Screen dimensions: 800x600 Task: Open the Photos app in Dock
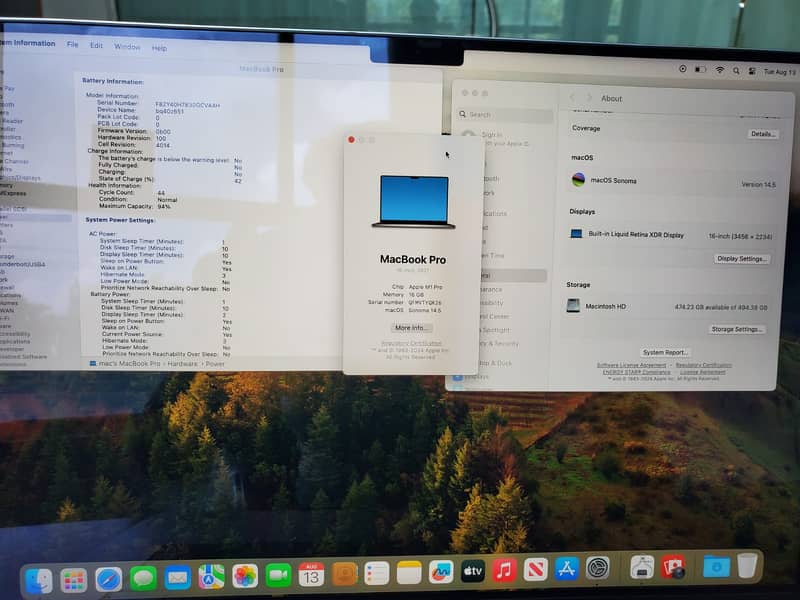245,576
